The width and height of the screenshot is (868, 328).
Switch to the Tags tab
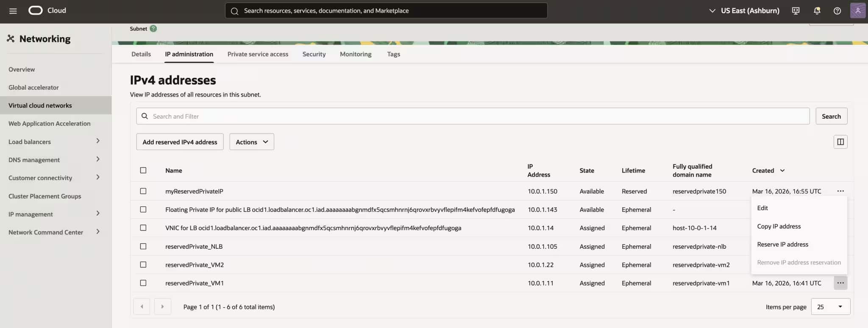pos(393,54)
